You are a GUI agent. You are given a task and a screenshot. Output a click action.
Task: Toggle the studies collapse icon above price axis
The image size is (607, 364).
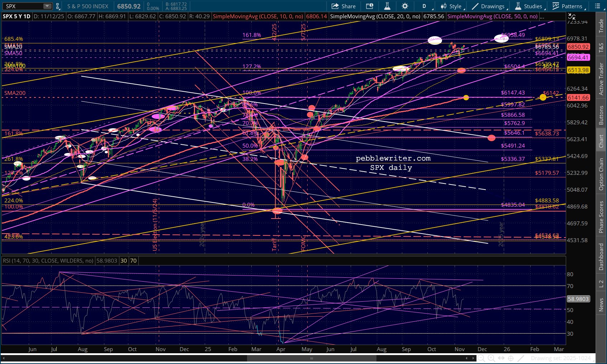(x=572, y=16)
